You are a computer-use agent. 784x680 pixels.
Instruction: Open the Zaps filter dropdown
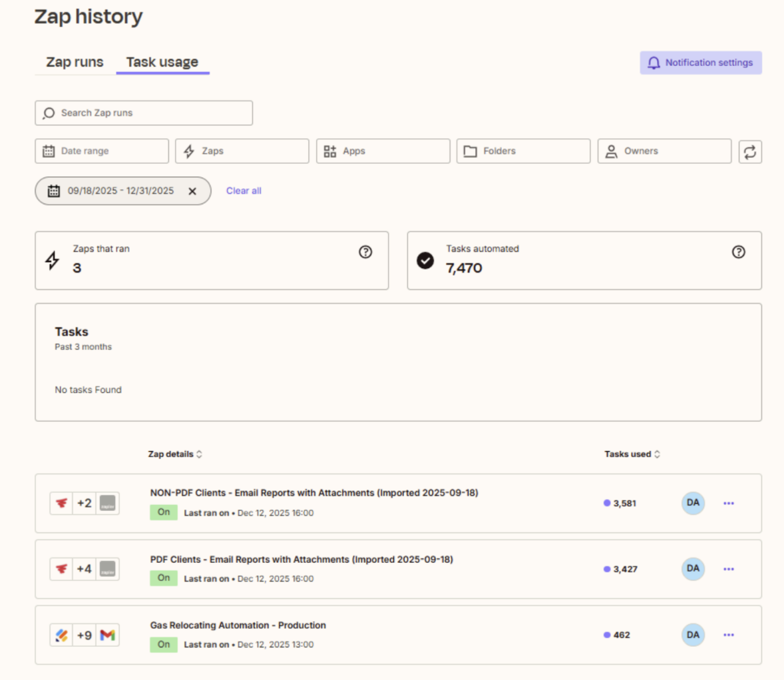pyautogui.click(x=242, y=151)
